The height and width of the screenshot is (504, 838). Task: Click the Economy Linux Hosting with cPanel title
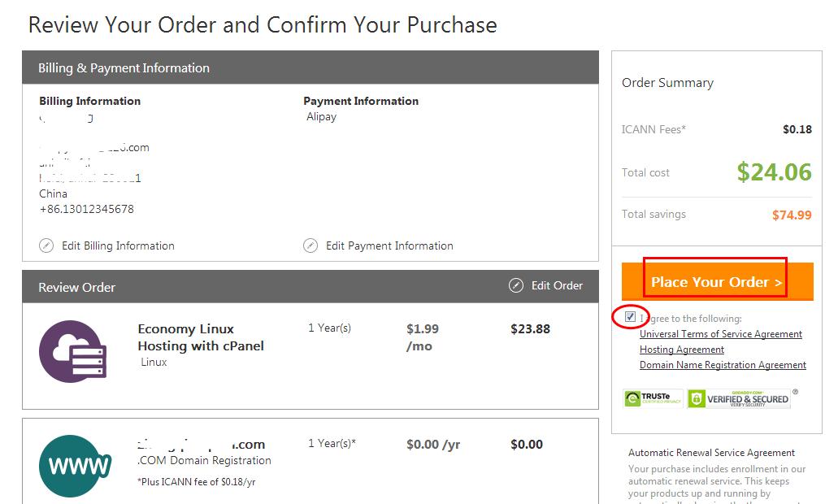[x=200, y=337]
